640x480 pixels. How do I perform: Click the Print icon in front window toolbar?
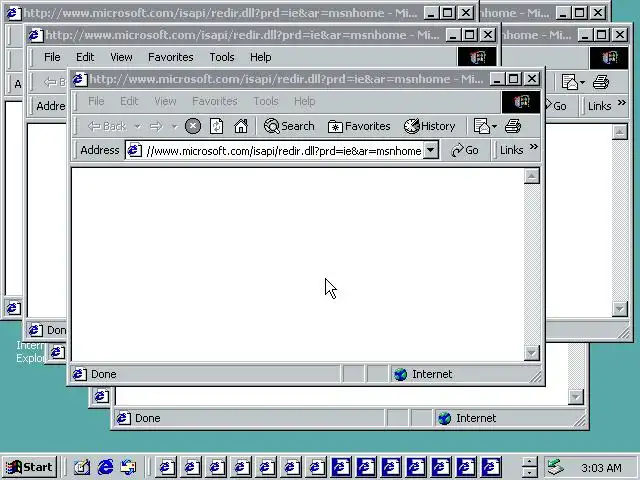[x=513, y=126]
